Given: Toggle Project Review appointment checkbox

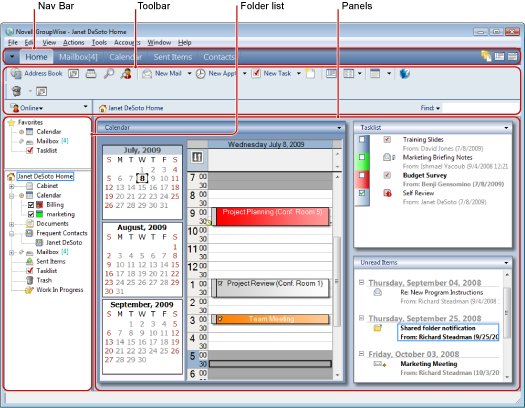Looking at the screenshot, I should pos(221,283).
